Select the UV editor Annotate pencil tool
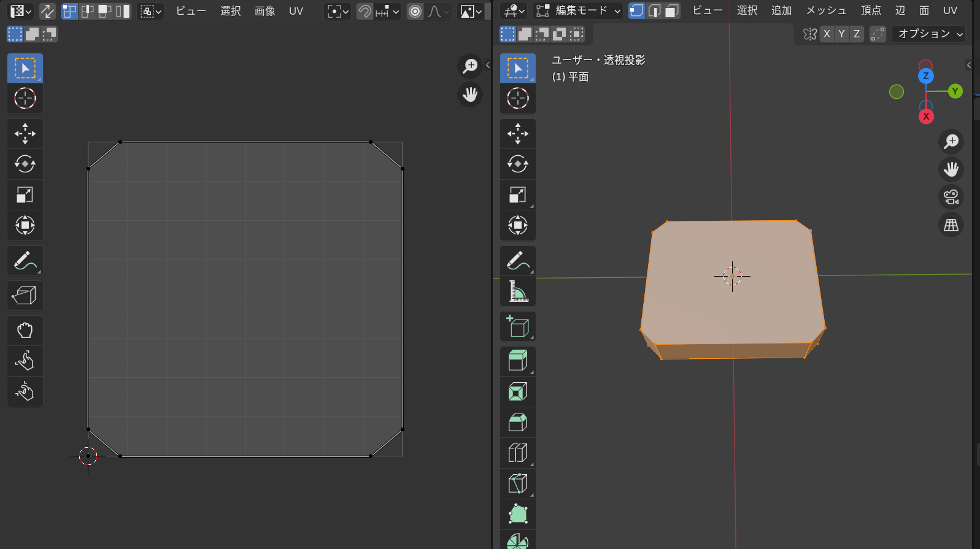The width and height of the screenshot is (980, 549). pyautogui.click(x=25, y=261)
